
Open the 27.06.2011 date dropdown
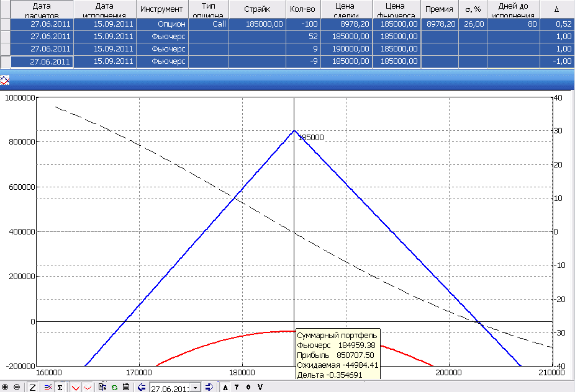click(197, 387)
